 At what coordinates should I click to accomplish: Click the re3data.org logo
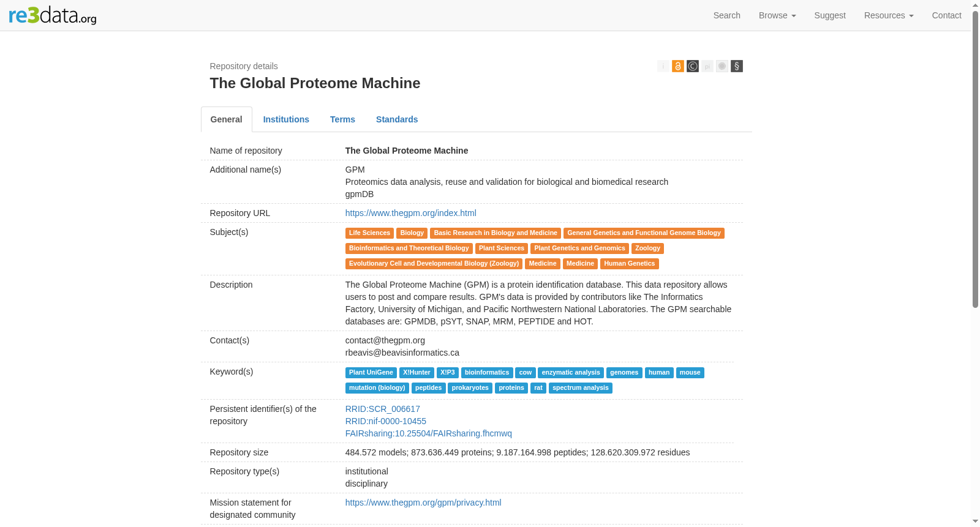click(53, 15)
